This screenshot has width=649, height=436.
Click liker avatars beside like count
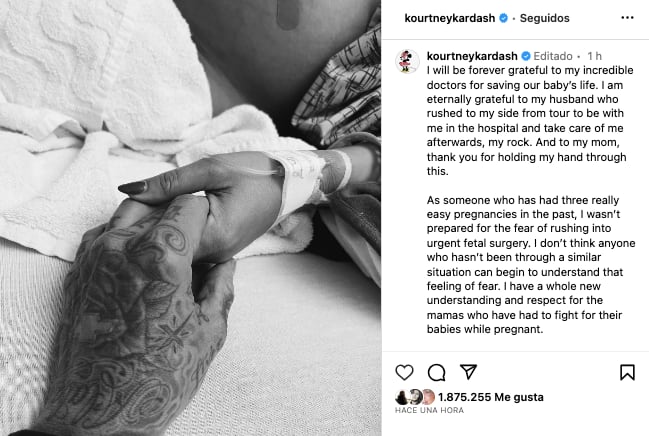pos(415,397)
